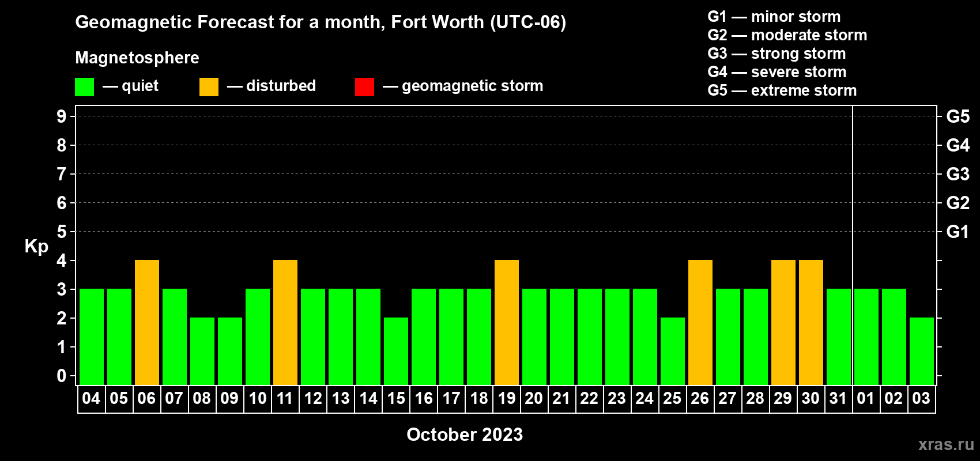Open the xras.ru watermark link
980x461 pixels.
point(946,444)
